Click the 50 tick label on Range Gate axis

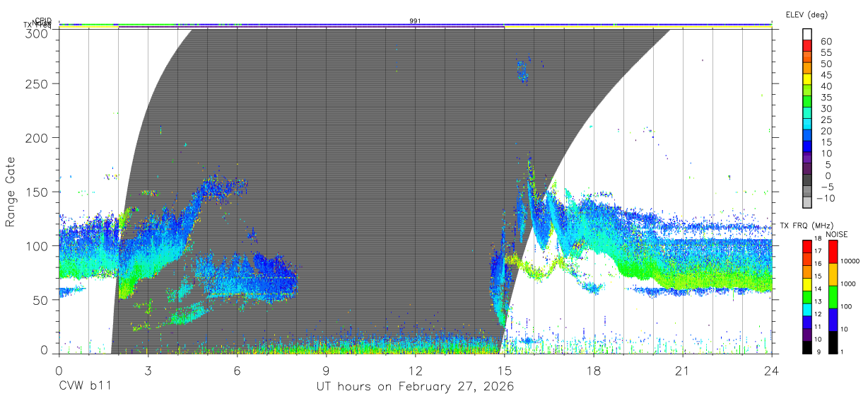pos(40,300)
